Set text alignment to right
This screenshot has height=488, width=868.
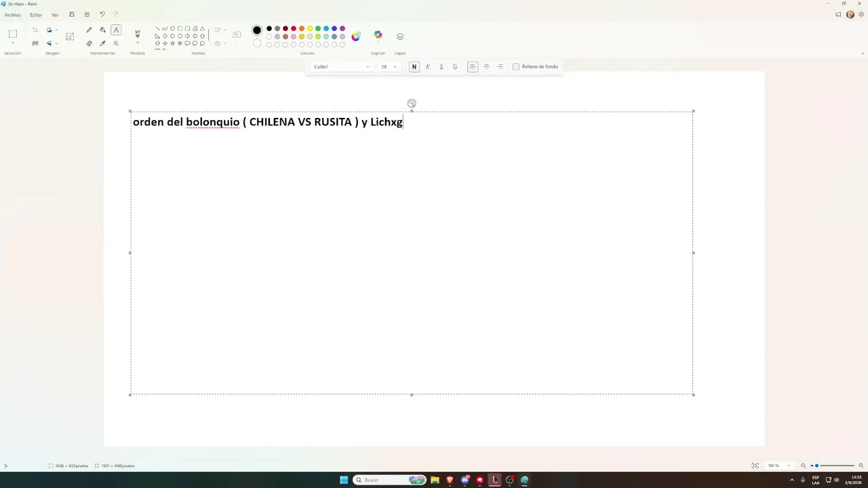[x=500, y=66]
